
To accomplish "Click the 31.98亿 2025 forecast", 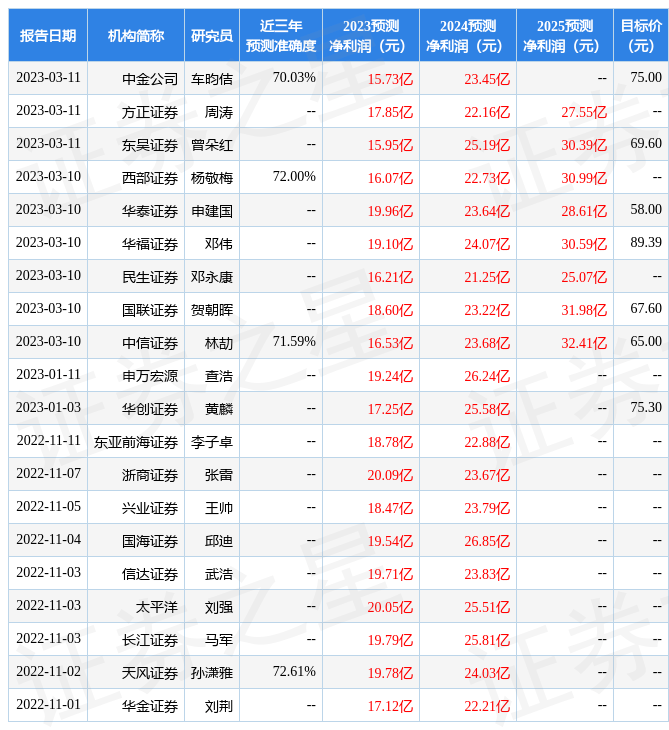I will tap(584, 310).
